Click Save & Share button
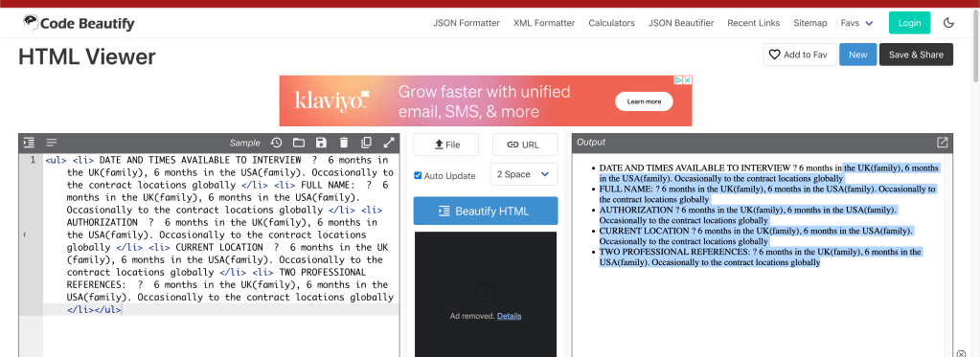 click(916, 55)
